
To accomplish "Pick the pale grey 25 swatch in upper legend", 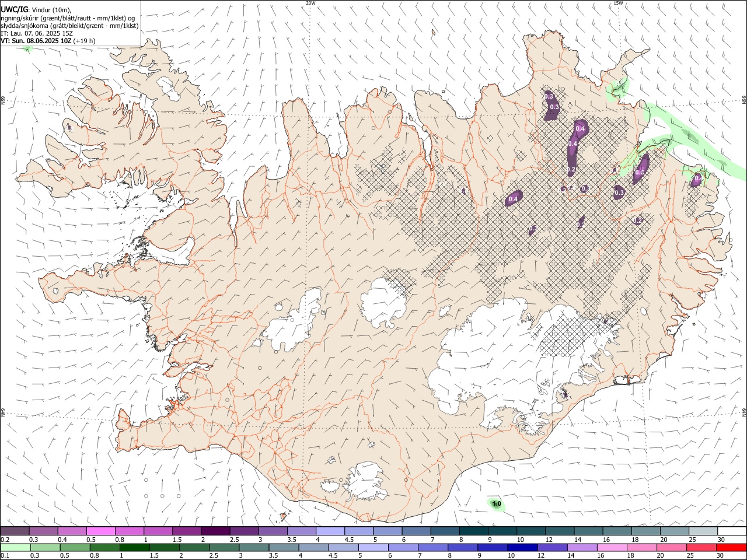I will click(703, 531).
